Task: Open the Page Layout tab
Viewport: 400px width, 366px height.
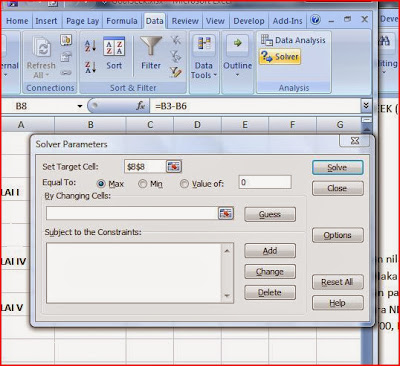Action: (x=82, y=21)
